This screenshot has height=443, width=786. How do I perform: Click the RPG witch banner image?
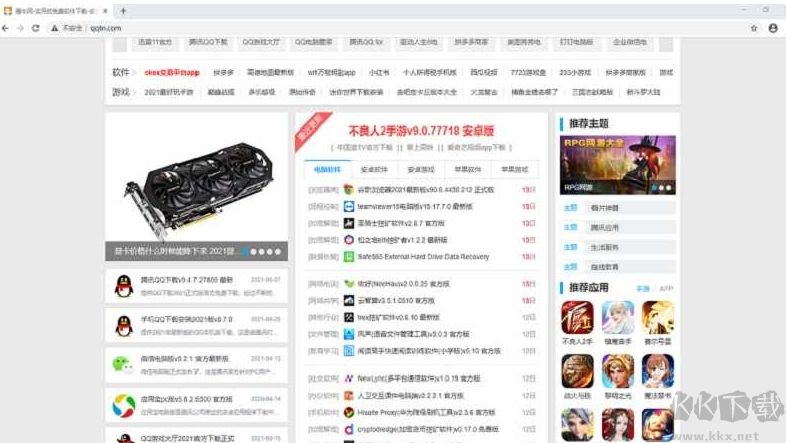618,165
